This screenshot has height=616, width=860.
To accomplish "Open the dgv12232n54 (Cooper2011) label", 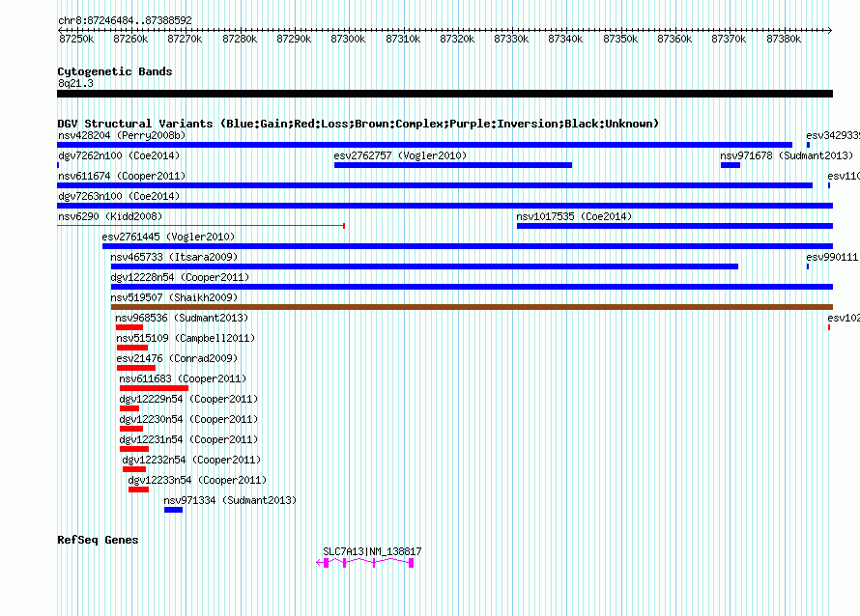I will point(191,460).
